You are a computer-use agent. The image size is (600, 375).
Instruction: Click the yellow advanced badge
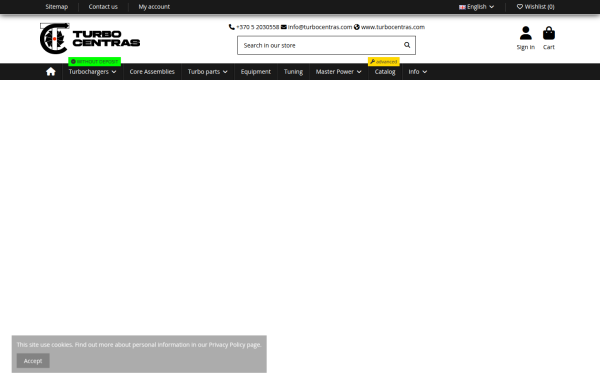[384, 61]
